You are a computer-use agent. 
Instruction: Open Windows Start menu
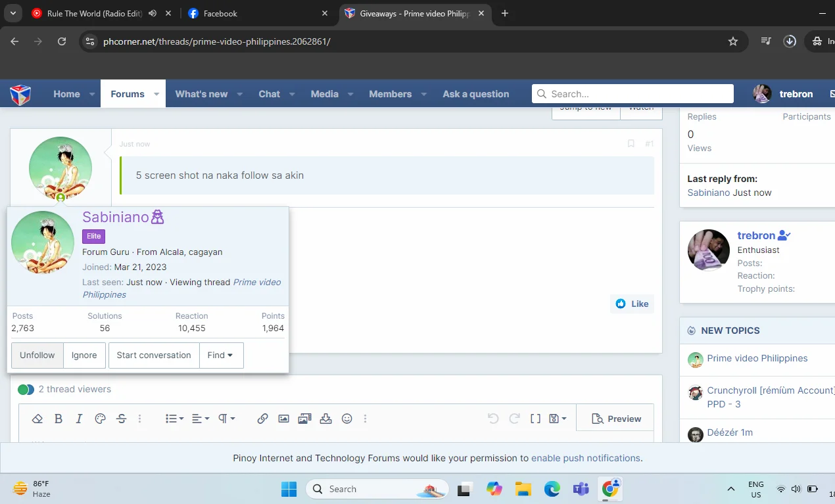pos(289,489)
